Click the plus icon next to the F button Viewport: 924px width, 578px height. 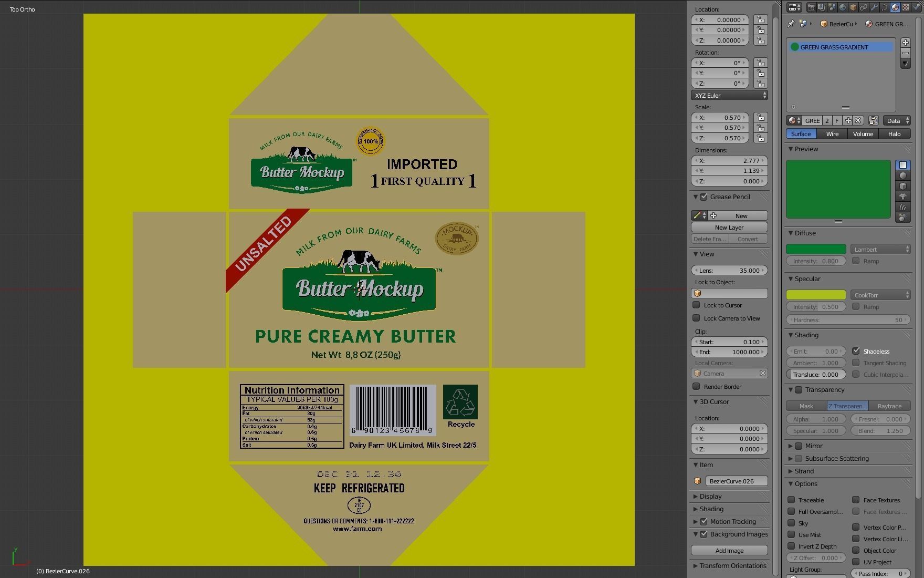pos(848,120)
